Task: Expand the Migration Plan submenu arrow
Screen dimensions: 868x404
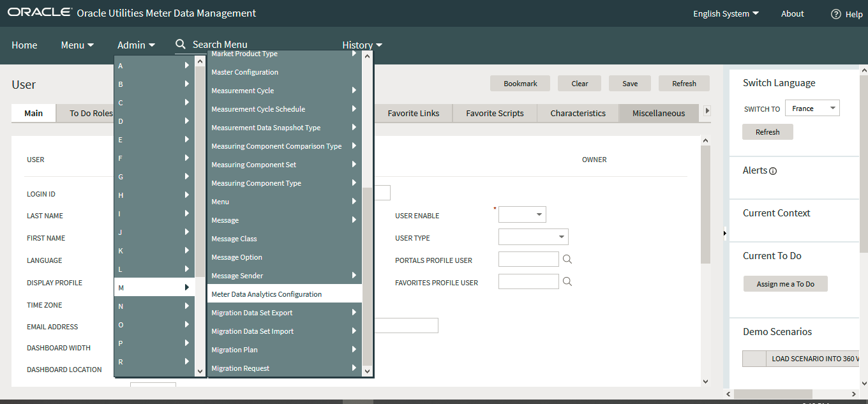Action: [x=354, y=349]
